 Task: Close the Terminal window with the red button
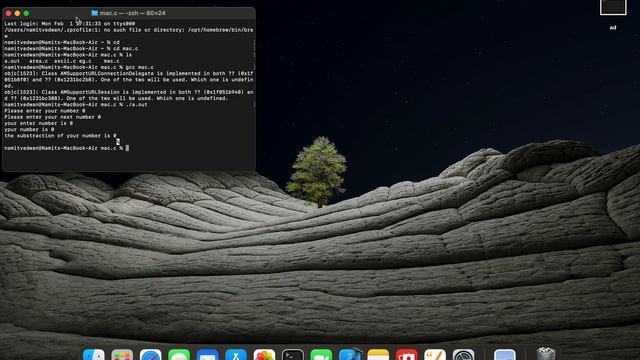pos(8,13)
